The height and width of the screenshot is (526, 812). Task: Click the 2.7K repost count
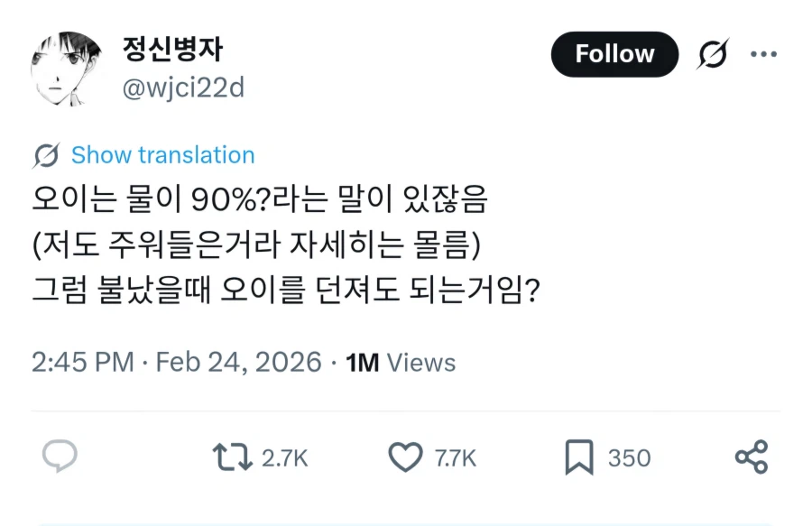pos(285,458)
